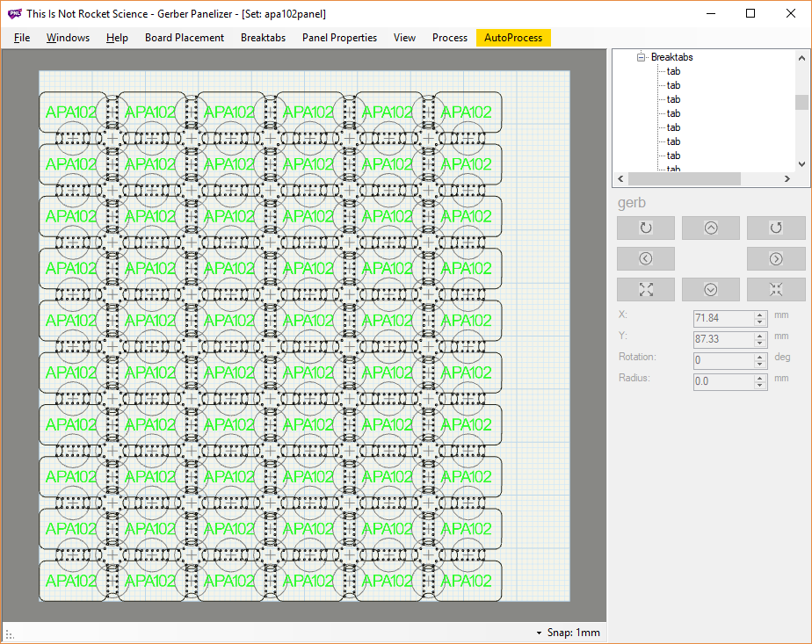Nudge selection down with the down-arrow button
Viewport: 812px width, 644px height.
click(710, 289)
